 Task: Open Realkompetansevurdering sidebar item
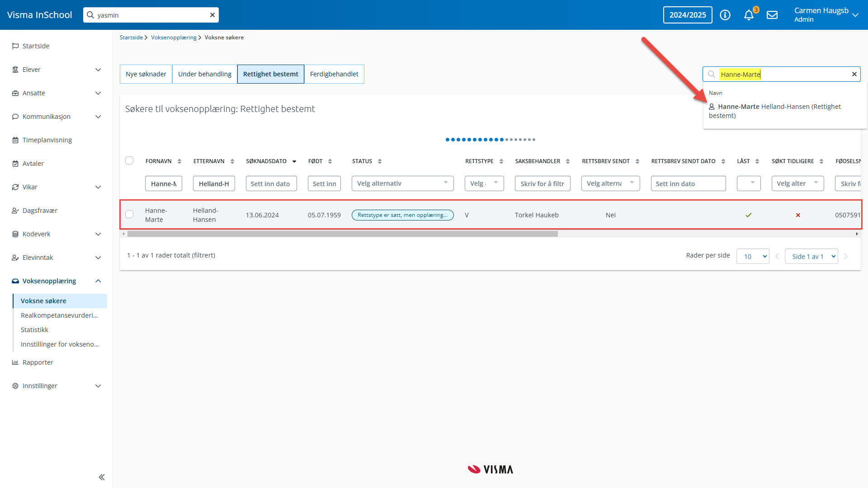[x=60, y=315]
